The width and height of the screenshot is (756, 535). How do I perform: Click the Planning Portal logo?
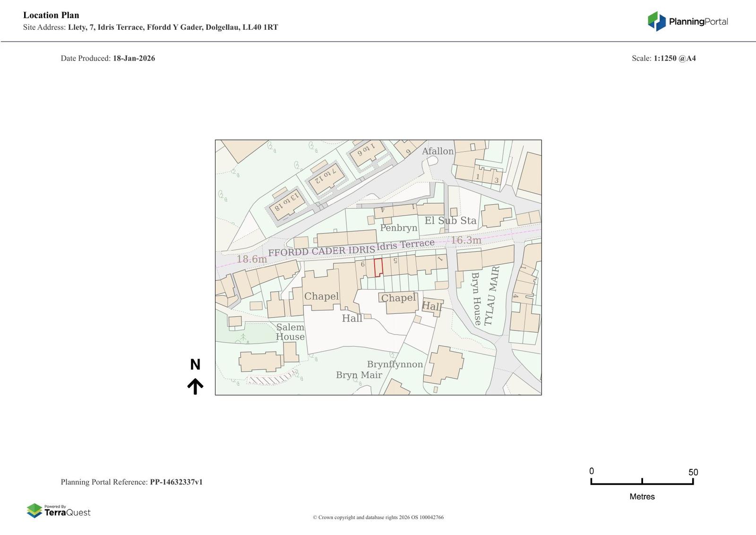pyautogui.click(x=687, y=21)
